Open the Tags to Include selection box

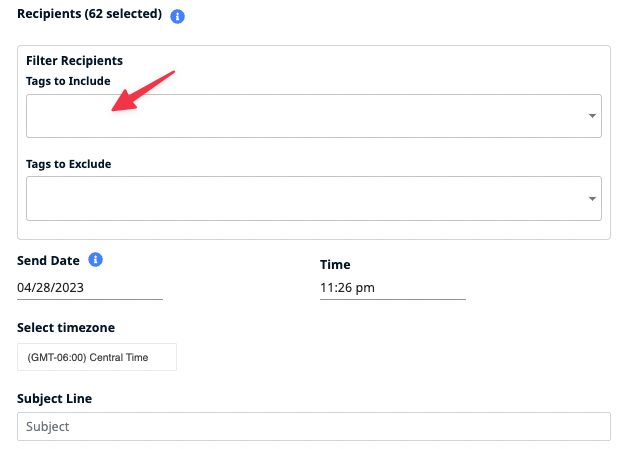tap(313, 116)
